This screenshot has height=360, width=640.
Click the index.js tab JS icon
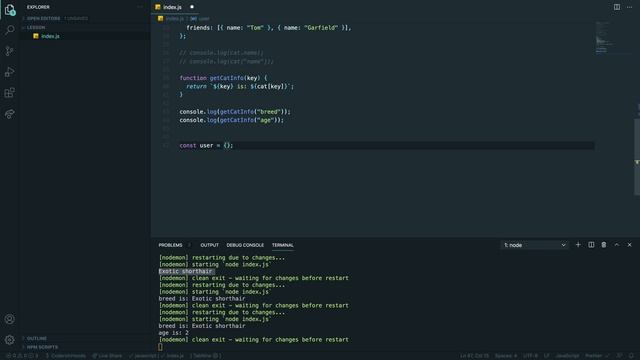[158, 7]
